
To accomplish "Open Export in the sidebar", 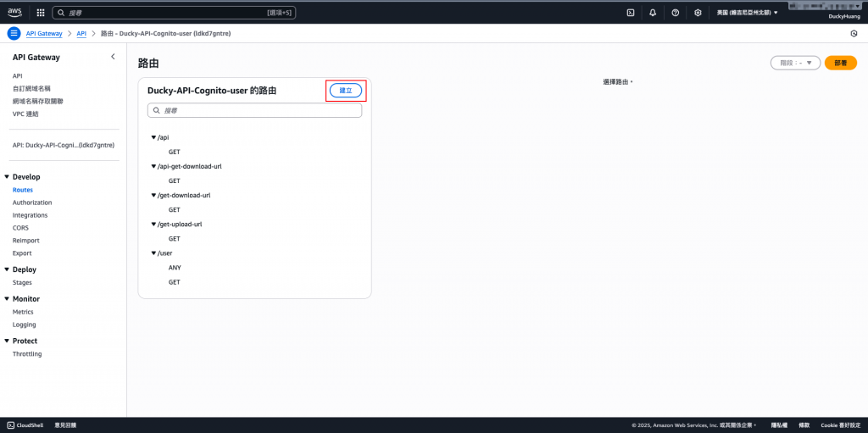I will click(x=22, y=253).
